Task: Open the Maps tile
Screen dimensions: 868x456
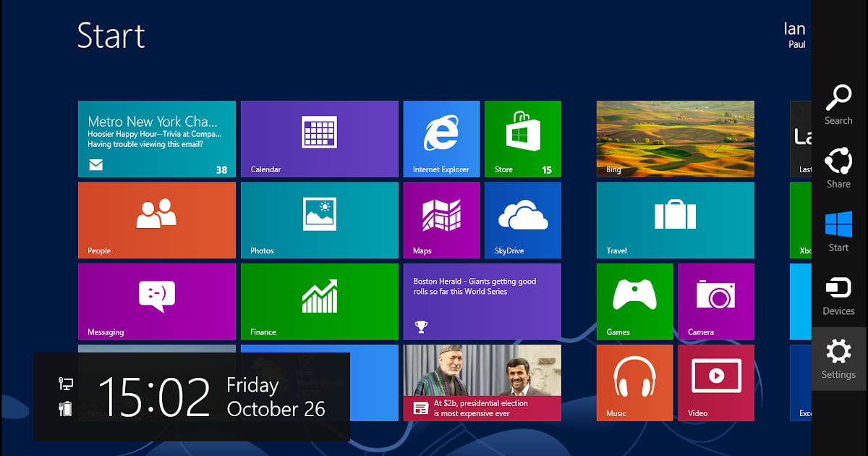Action: pos(441,220)
